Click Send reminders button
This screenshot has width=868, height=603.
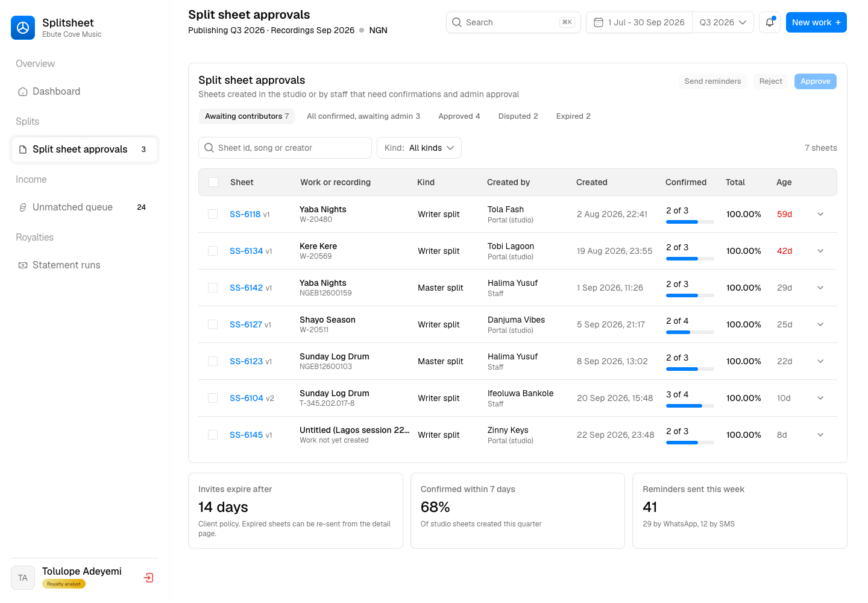point(712,81)
